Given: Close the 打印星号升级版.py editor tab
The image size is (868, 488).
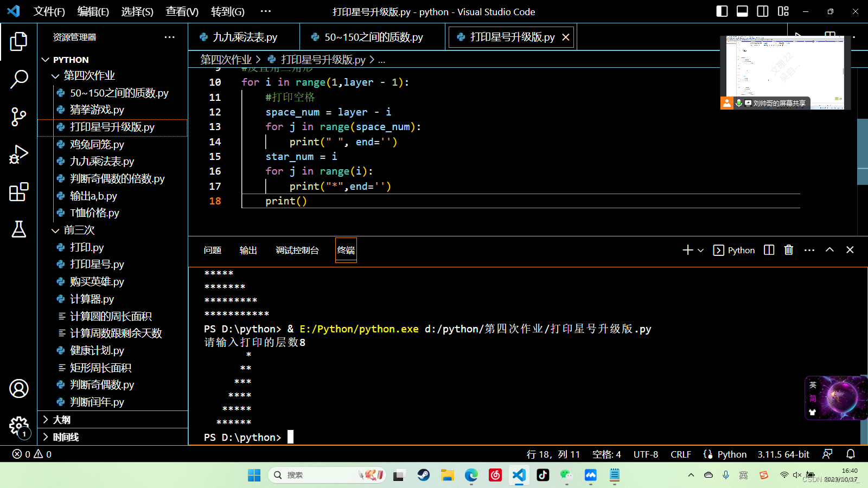Looking at the screenshot, I should click(x=566, y=37).
